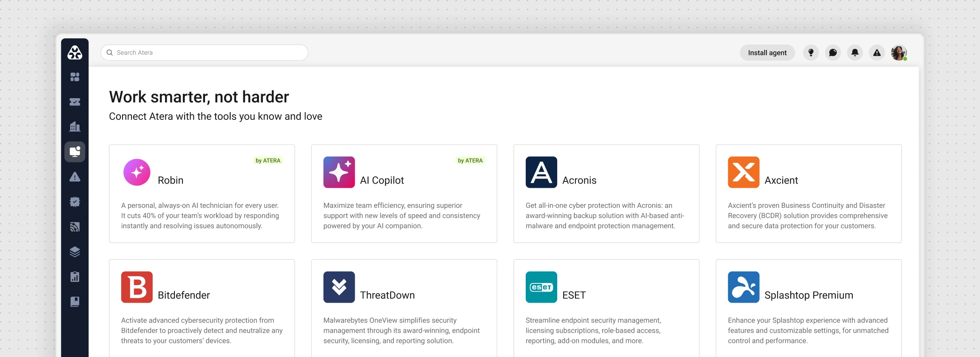Open the Reports clipboard icon in the sidebar
The image size is (980, 357).
coord(75,277)
